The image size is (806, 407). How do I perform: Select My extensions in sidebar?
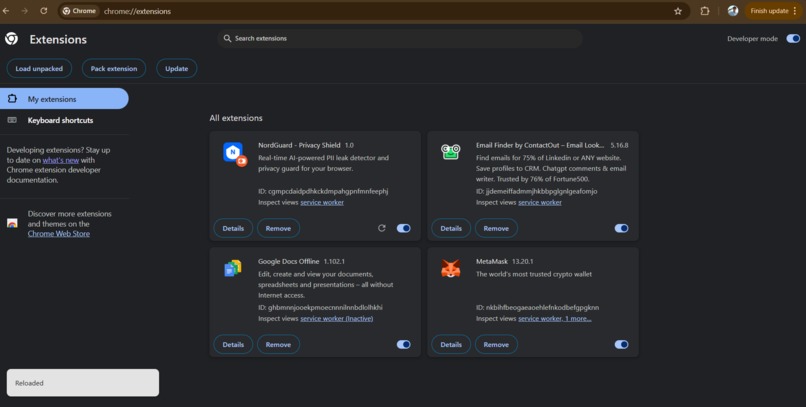click(x=64, y=99)
